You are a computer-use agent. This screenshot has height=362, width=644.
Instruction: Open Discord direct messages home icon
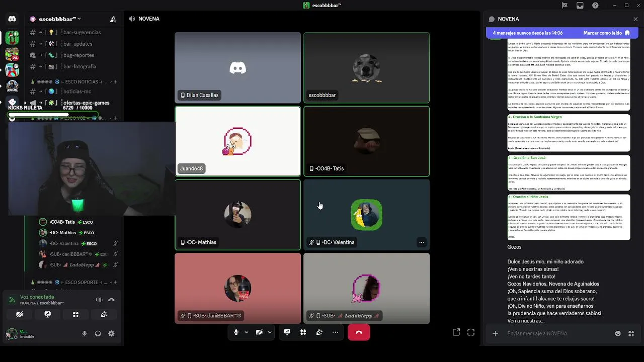coord(12,19)
